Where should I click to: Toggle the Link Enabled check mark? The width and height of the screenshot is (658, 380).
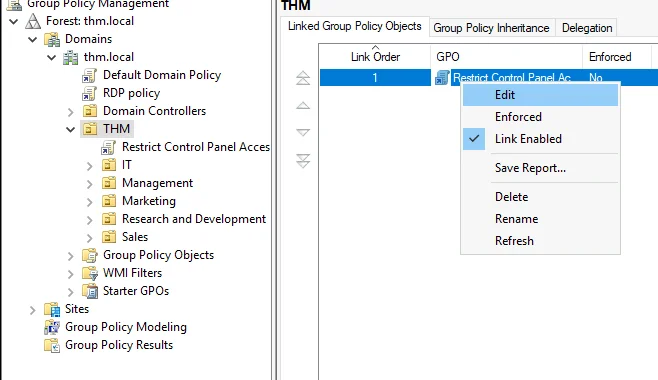click(474, 139)
